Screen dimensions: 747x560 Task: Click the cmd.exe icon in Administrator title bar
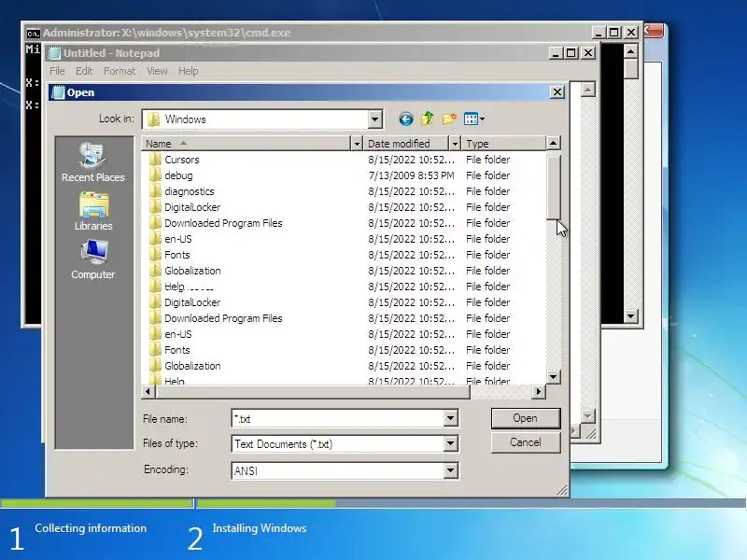pyautogui.click(x=33, y=33)
